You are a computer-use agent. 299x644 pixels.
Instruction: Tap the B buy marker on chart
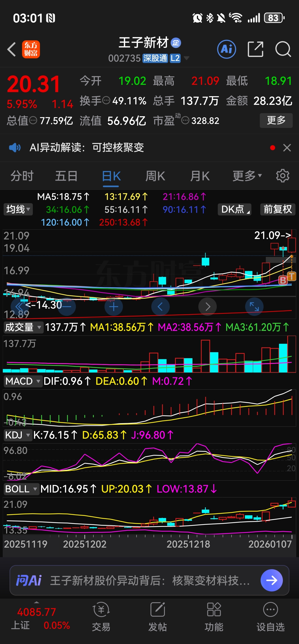283,280
